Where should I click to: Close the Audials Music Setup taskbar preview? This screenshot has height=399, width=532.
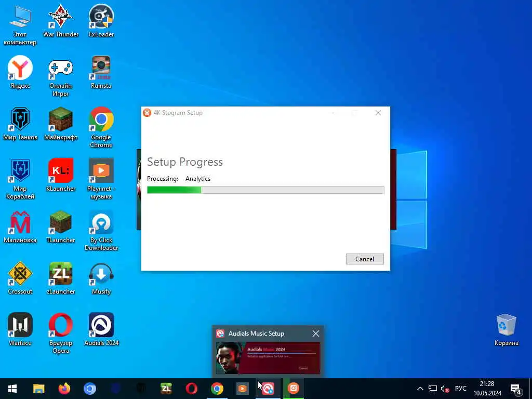(x=315, y=334)
